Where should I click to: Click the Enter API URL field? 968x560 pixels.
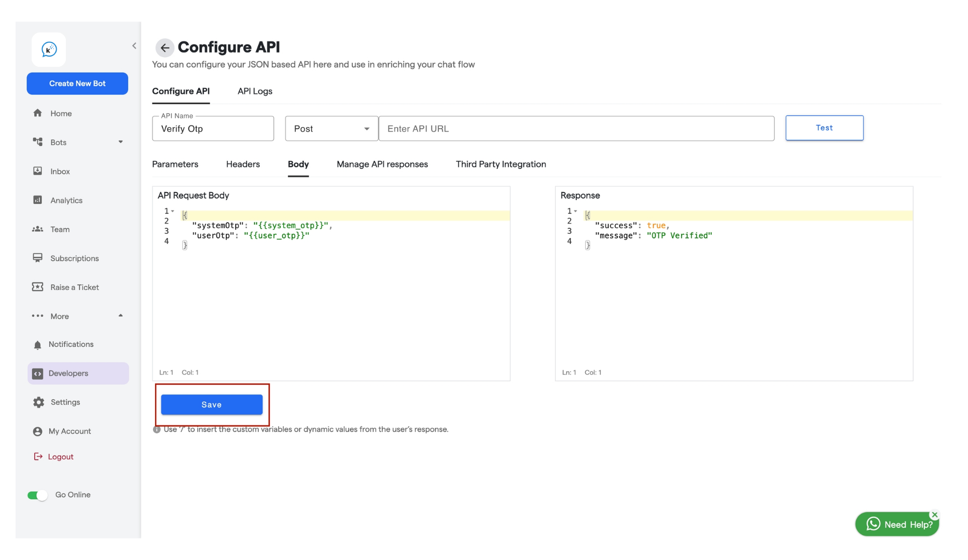pyautogui.click(x=576, y=129)
